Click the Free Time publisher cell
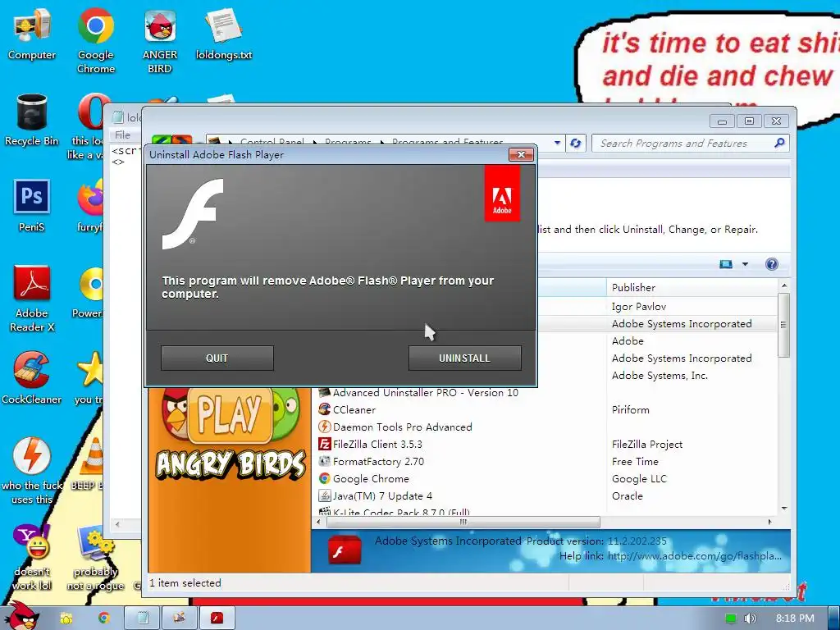 point(635,461)
